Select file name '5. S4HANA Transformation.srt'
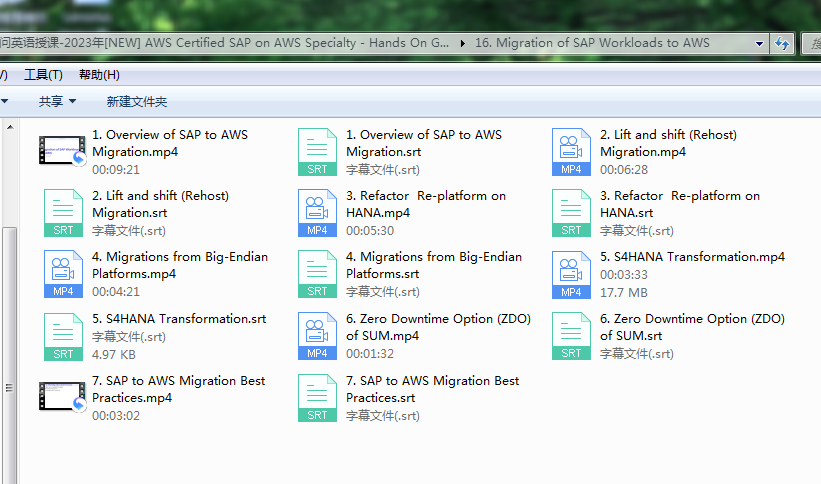This screenshot has width=821, height=484. [179, 318]
